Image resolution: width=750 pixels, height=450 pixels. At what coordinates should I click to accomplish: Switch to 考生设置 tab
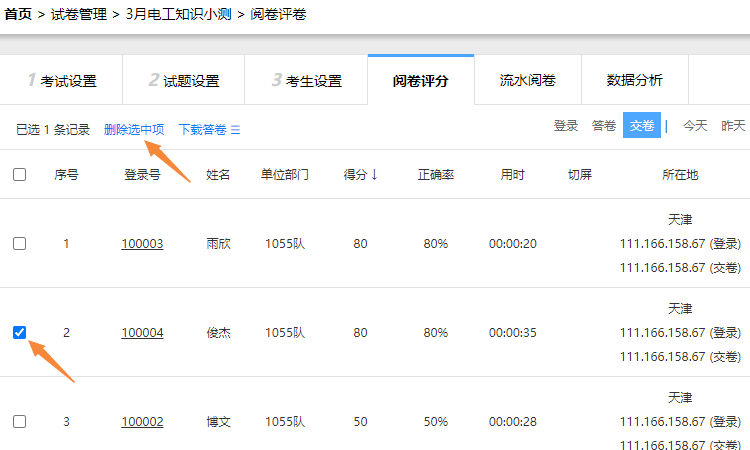pyautogui.click(x=307, y=80)
